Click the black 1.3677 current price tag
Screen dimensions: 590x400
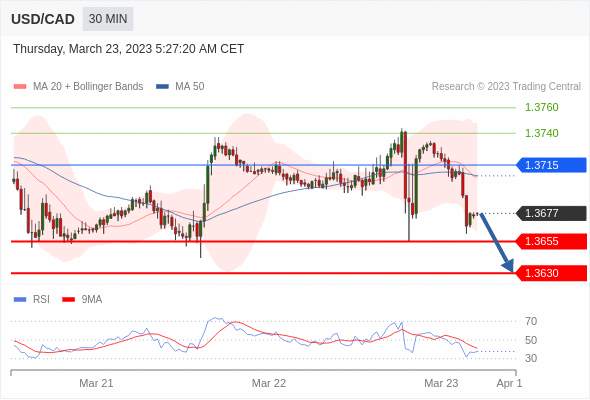click(552, 213)
